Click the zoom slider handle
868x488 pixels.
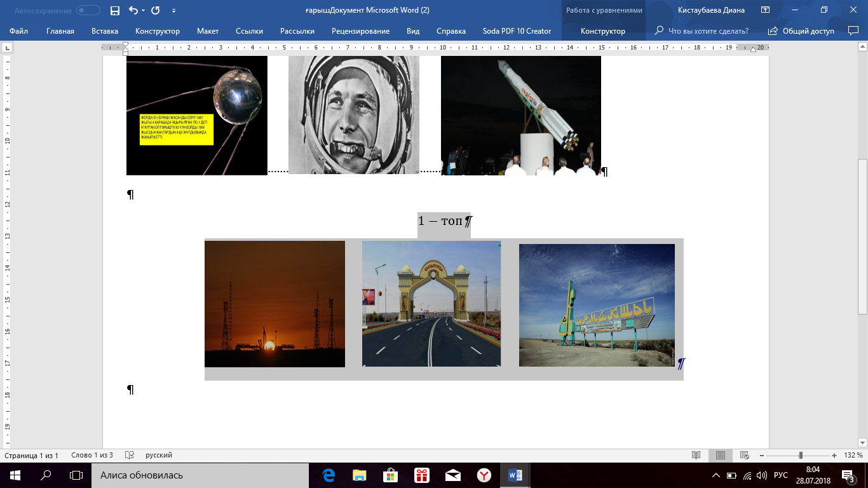click(x=801, y=456)
